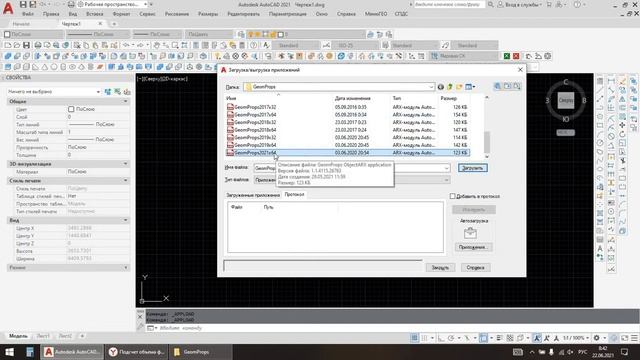Open the Сервис menu
The image size is (640, 360).
point(147,14)
